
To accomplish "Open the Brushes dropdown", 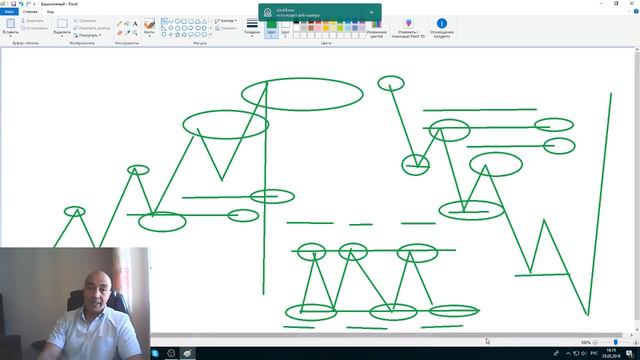I will 149,36.
